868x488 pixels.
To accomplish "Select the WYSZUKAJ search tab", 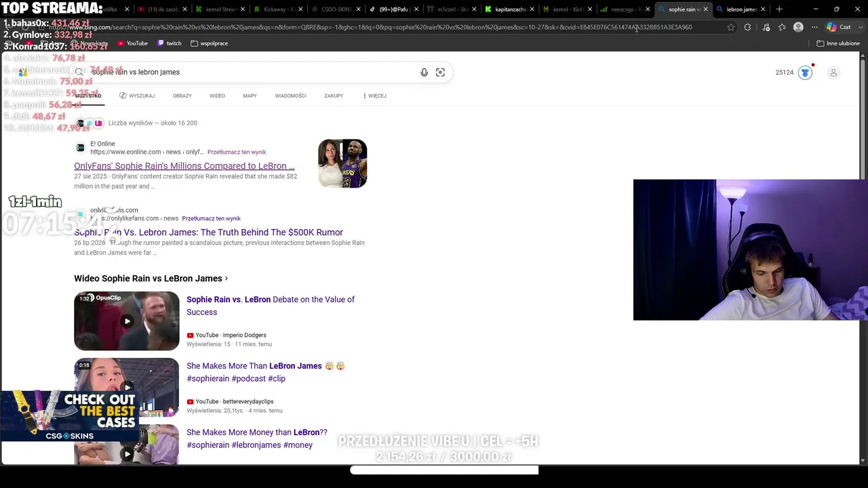I will pos(137,96).
